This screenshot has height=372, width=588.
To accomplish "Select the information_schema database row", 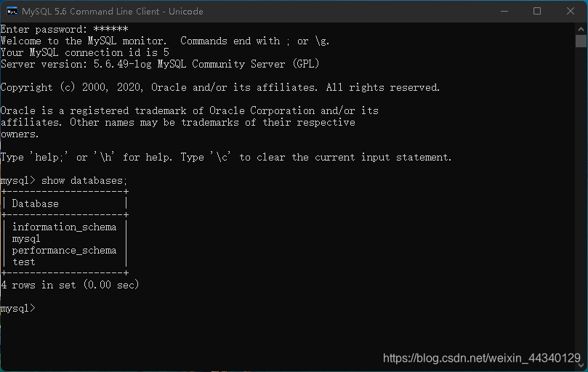I will pos(64,227).
